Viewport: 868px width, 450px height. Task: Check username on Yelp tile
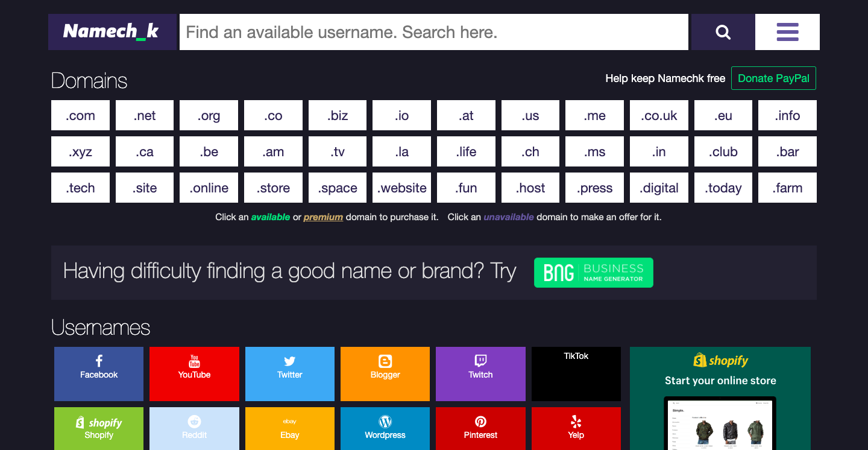point(576,429)
